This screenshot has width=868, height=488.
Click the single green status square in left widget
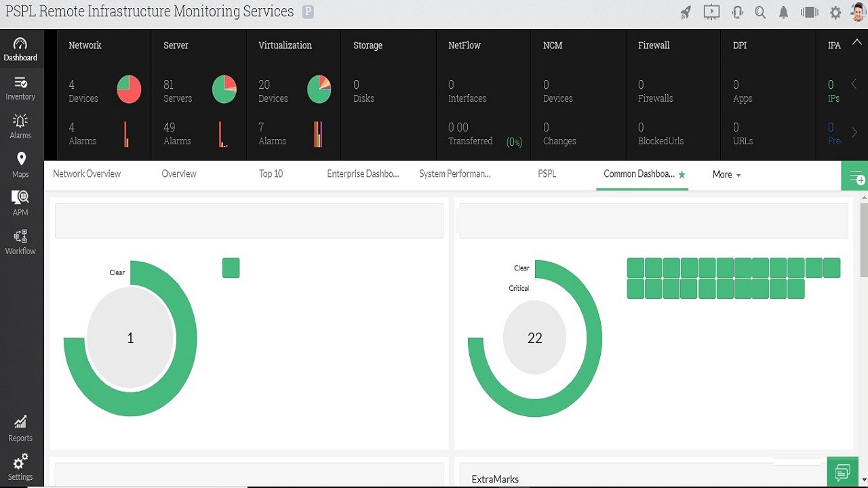pyautogui.click(x=231, y=268)
